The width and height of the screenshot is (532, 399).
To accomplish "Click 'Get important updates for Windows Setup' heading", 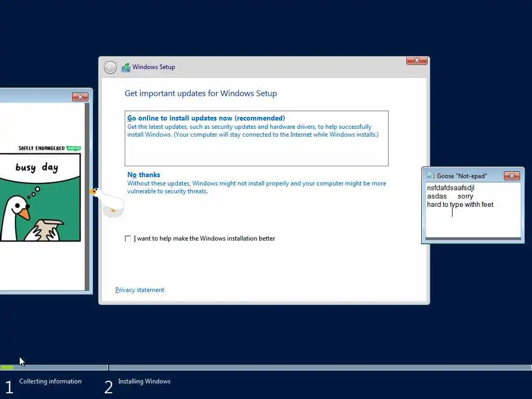I will click(201, 94).
